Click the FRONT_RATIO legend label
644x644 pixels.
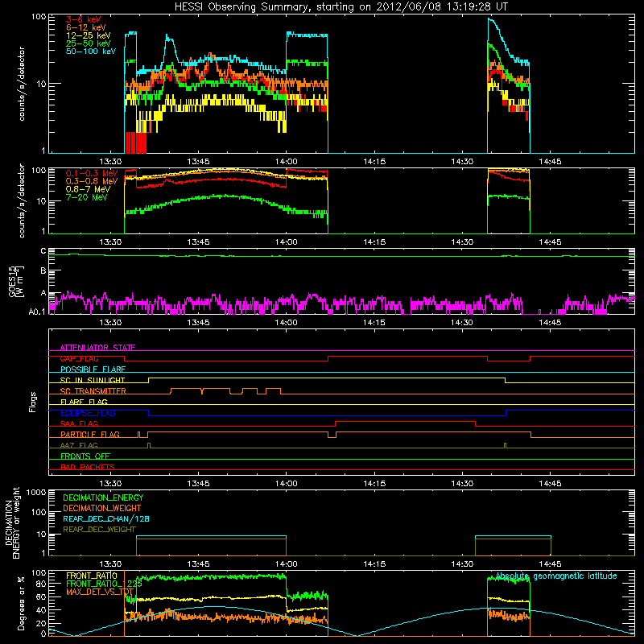(x=92, y=576)
